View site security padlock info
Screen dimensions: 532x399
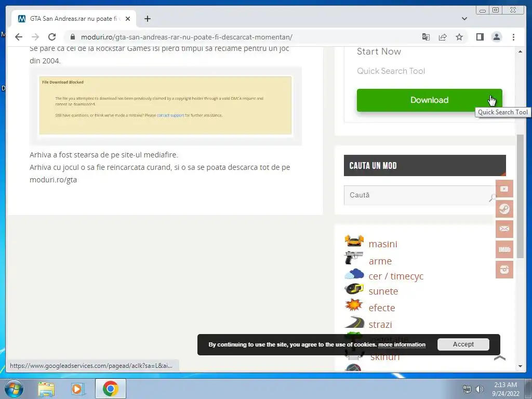pyautogui.click(x=72, y=37)
